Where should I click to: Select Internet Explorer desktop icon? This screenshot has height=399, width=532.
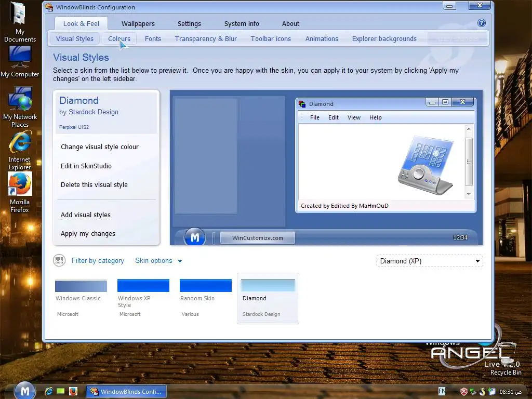(20, 151)
